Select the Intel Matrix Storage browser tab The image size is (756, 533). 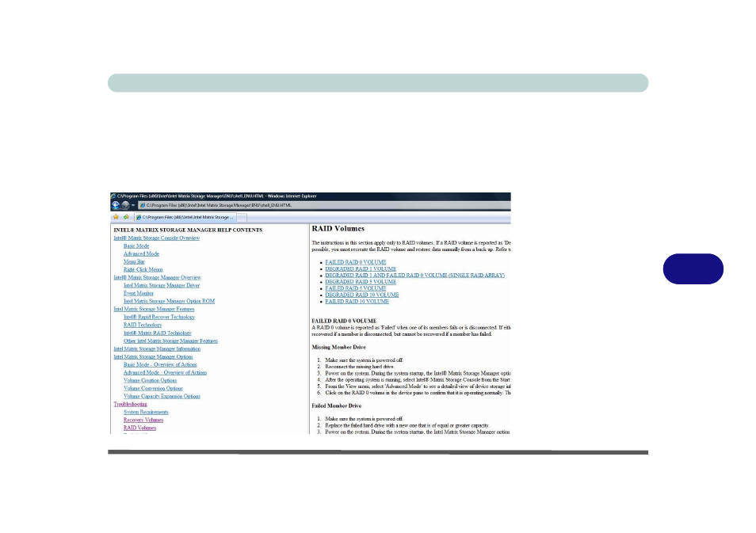click(x=185, y=217)
